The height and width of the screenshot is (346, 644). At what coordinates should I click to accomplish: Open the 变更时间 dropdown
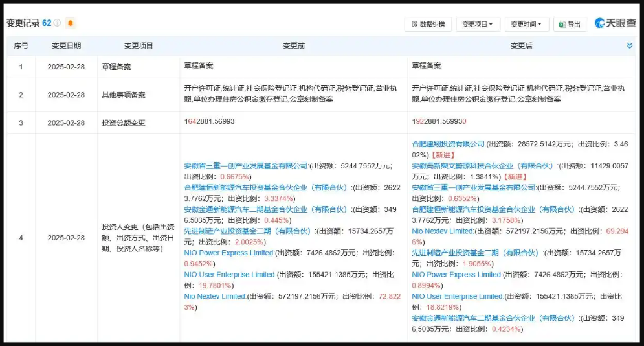pos(527,24)
